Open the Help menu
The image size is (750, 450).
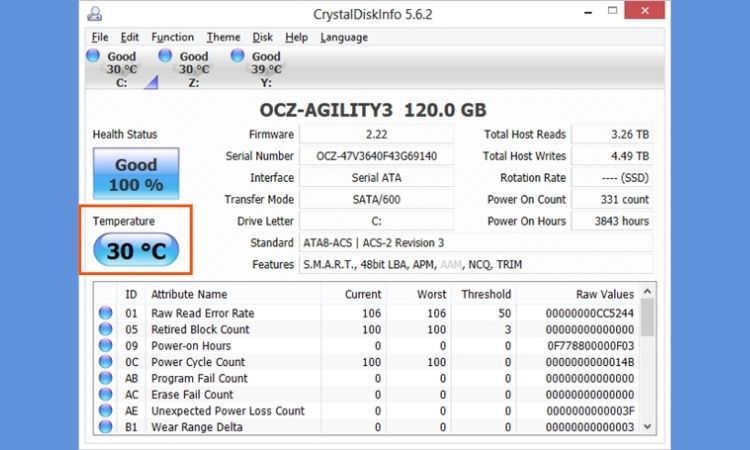point(297,37)
